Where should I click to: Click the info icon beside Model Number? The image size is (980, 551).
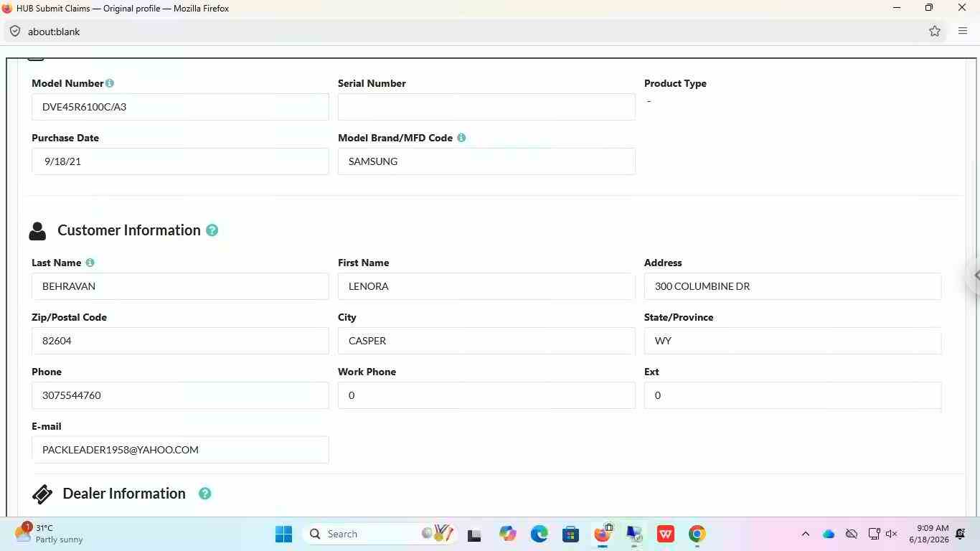[110, 83]
